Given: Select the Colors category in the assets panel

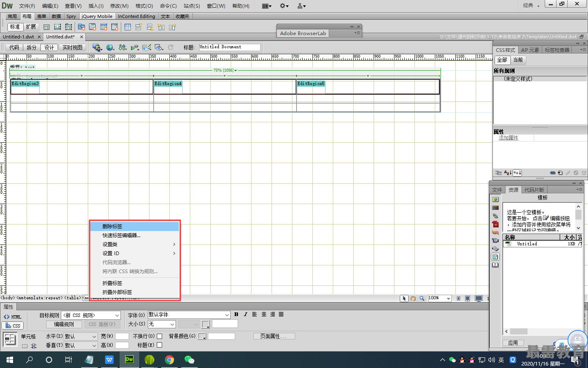Looking at the screenshot, I should click(495, 208).
